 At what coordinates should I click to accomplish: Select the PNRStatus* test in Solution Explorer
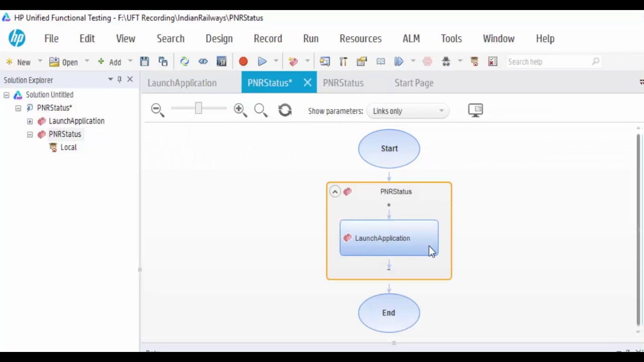[x=54, y=108]
